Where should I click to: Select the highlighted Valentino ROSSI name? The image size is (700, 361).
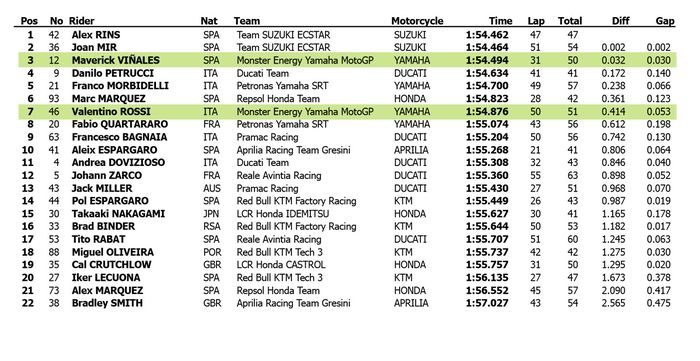click(111, 112)
